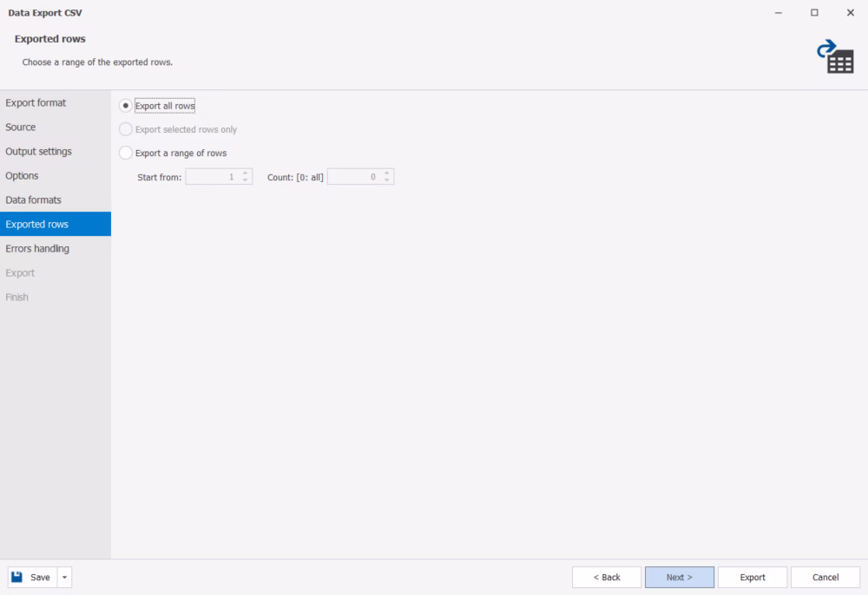
Task: Click the Save text button
Action: (40, 578)
